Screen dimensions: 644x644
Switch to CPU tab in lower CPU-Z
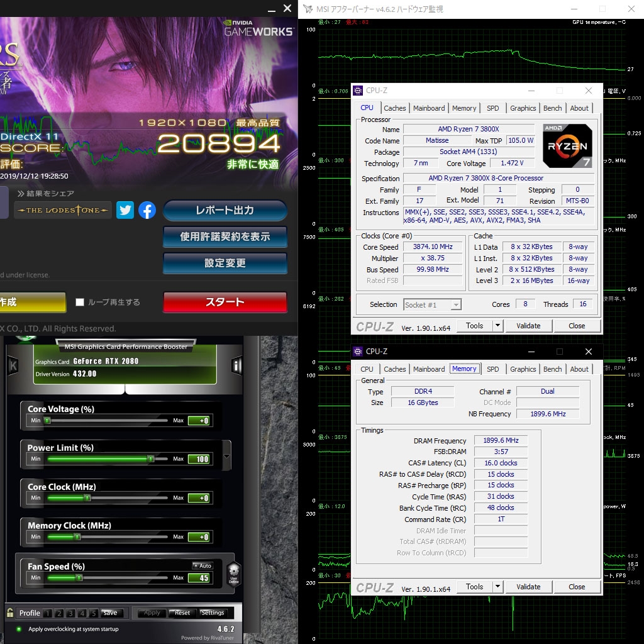point(367,369)
